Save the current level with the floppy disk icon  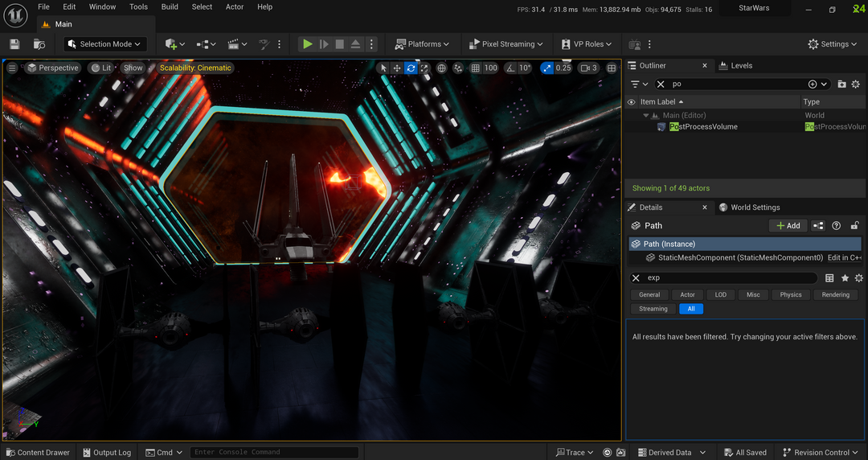pos(14,44)
